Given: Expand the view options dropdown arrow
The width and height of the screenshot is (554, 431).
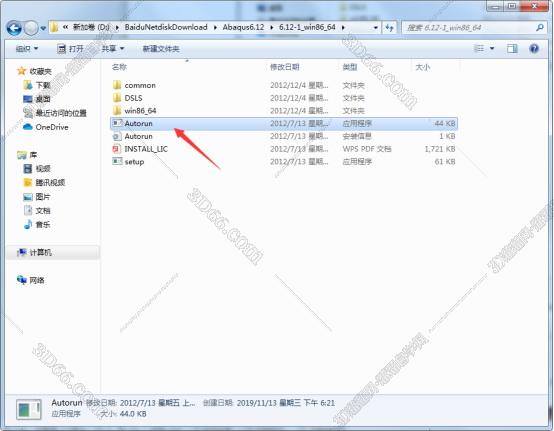Looking at the screenshot, I should coord(492,48).
